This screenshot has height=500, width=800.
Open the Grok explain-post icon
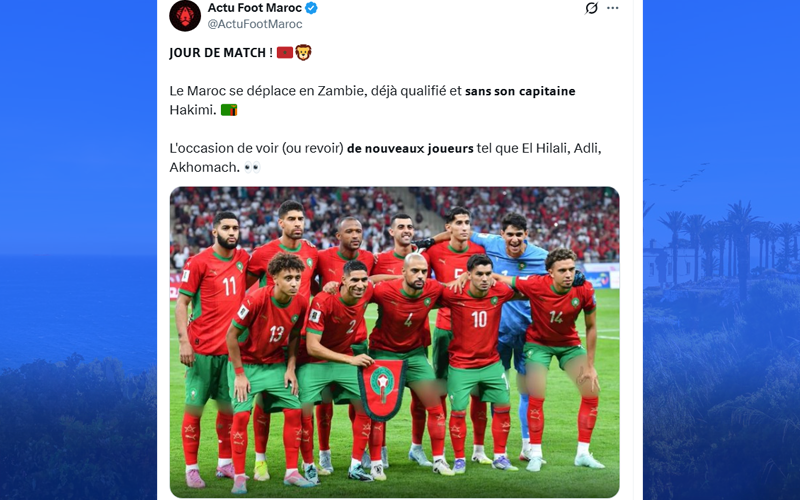pos(591,8)
